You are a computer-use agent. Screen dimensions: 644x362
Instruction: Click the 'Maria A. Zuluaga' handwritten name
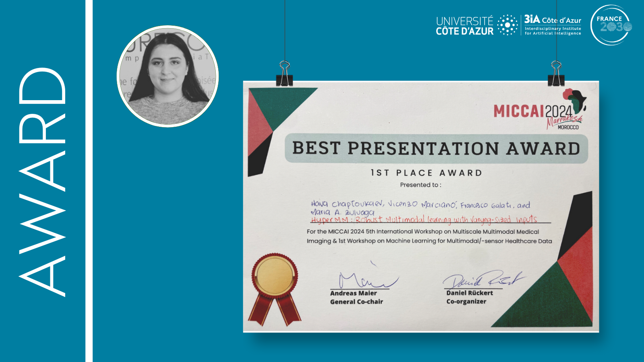[x=343, y=212]
